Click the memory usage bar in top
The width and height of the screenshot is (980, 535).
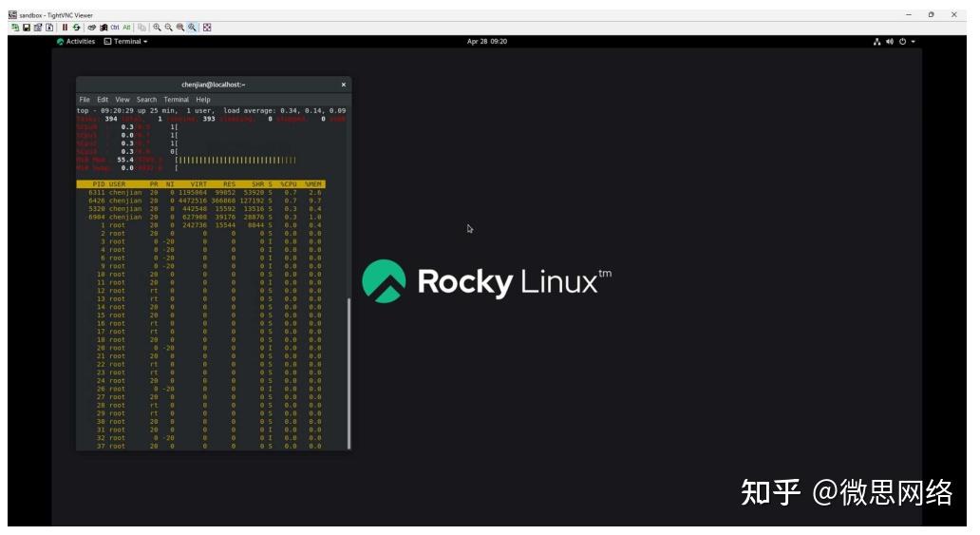(236, 161)
